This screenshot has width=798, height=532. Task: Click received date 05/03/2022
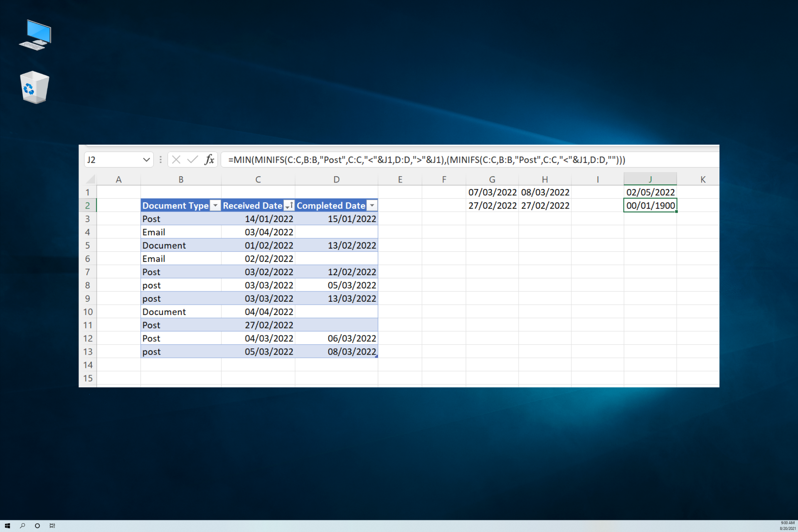[258, 352]
